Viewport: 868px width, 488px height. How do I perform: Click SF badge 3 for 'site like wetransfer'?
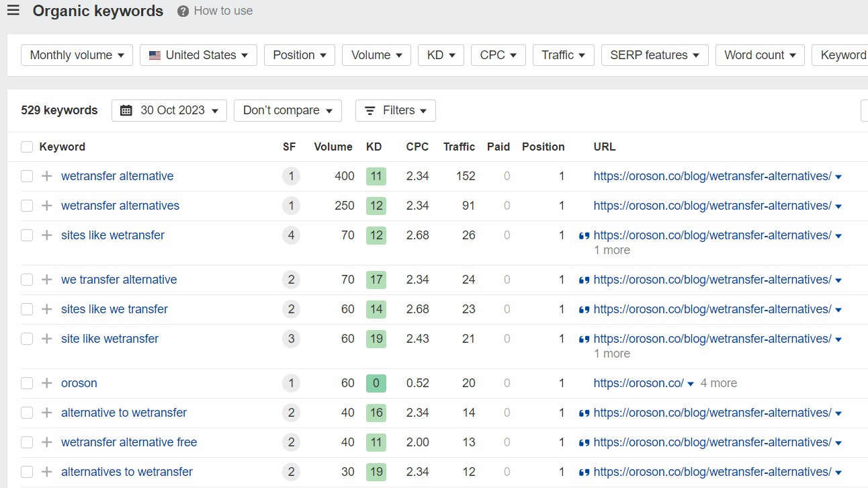pos(291,339)
